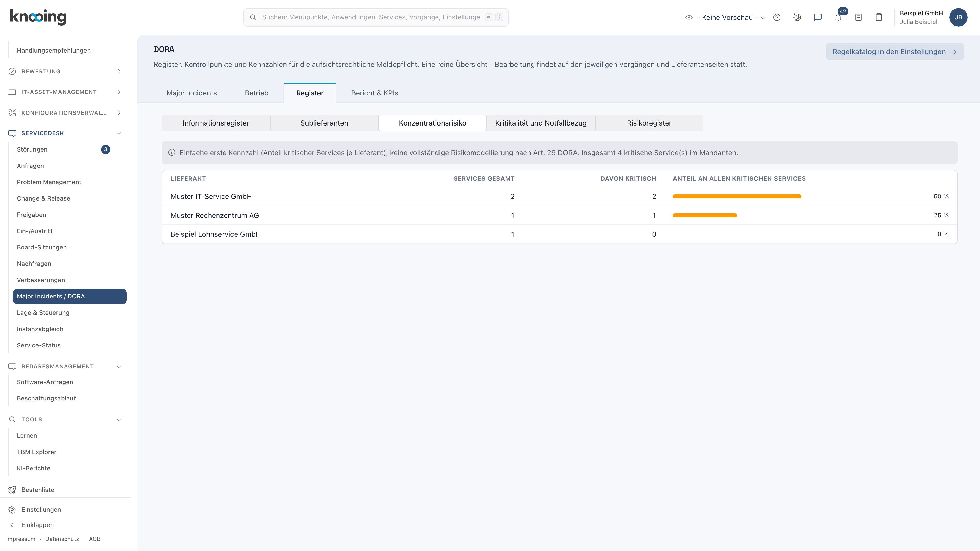Switch to the Major Incidents tab
Screen dimensions: 980x551
click(x=192, y=93)
